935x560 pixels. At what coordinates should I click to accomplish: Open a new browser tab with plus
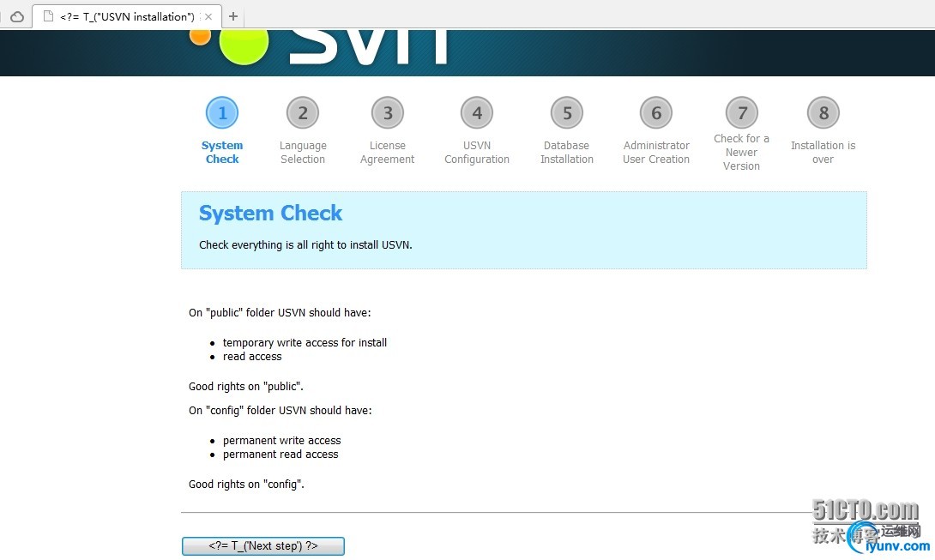click(x=233, y=16)
